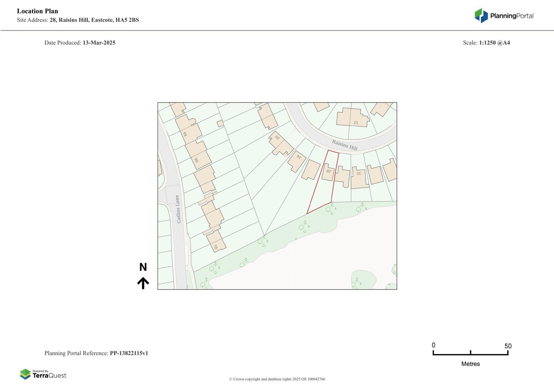Screen dimensions: 554x392
Task: Click the building labelled 32
Action: tap(359, 178)
